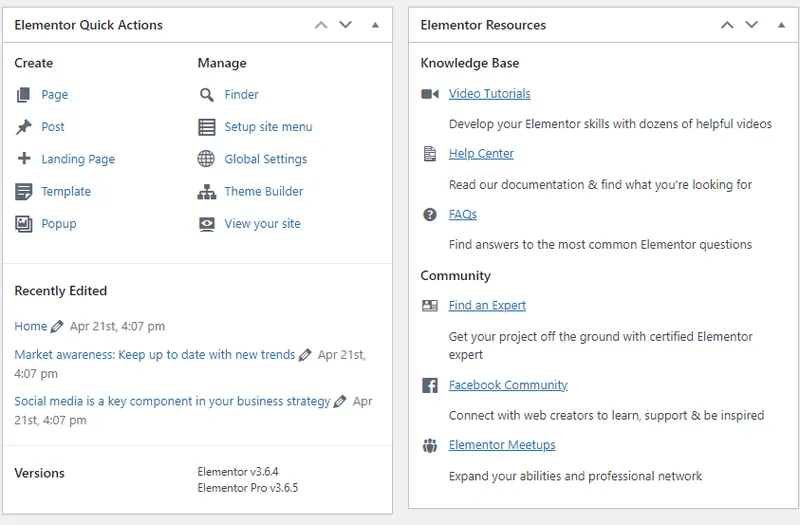Launch the Theme Builder link
Image resolution: width=800 pixels, height=525 pixels.
pyautogui.click(x=264, y=191)
